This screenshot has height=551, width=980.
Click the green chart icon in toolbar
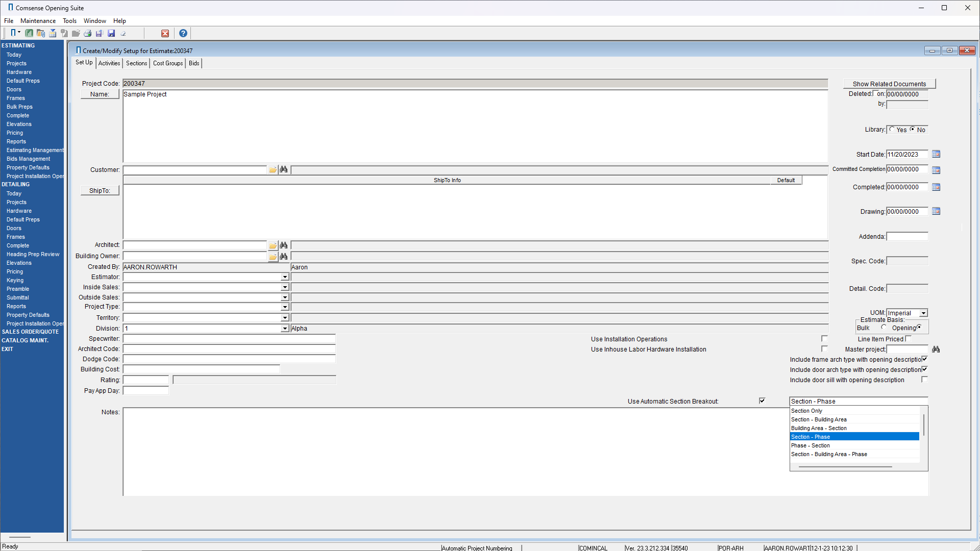click(x=29, y=33)
